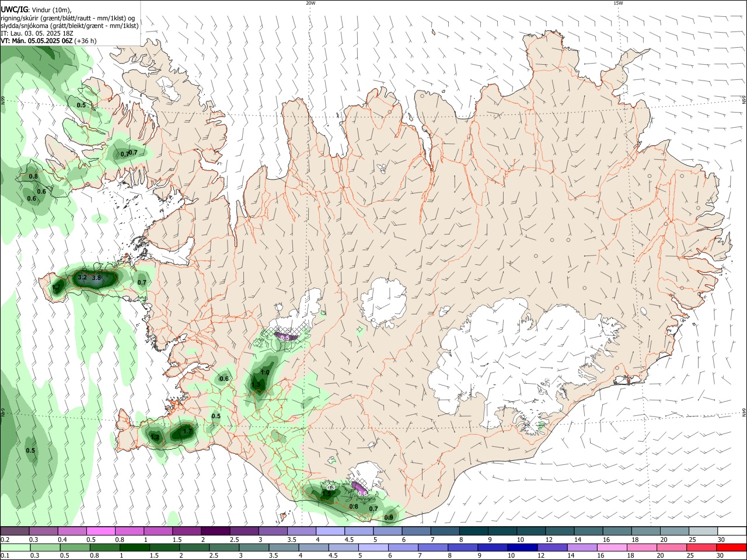The width and height of the screenshot is (747, 560).
Task: Click the snow legend swatch labeled 1.5
Action: pos(187,531)
